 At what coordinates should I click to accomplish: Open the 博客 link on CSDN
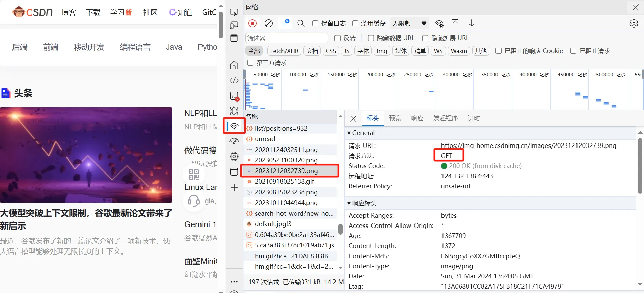coord(69,12)
